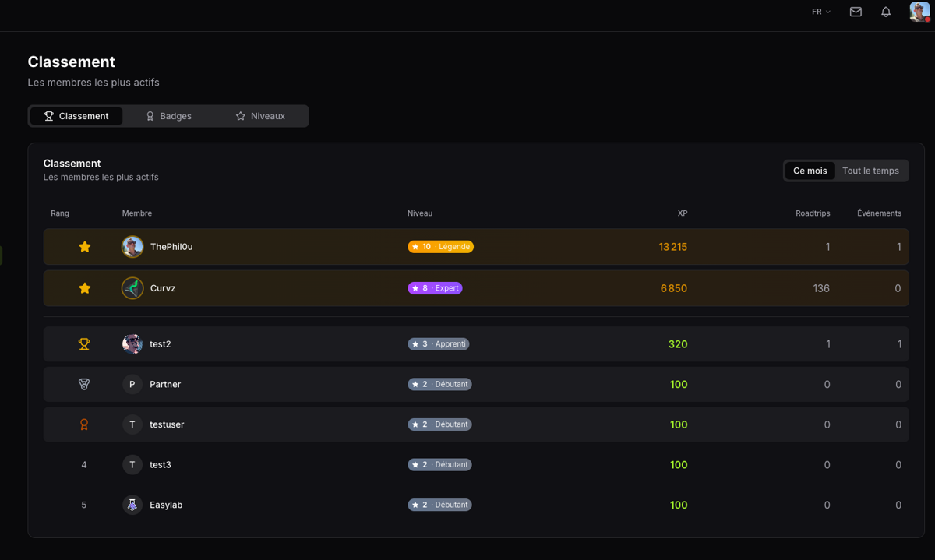The image size is (935, 560).
Task: Switch ranking period to Tout le temps
Action: pyautogui.click(x=870, y=171)
